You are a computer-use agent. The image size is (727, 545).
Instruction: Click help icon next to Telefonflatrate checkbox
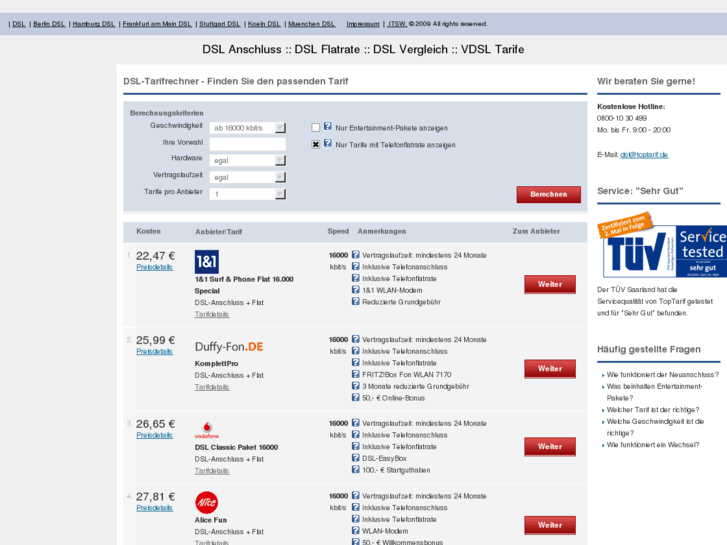[x=328, y=143]
